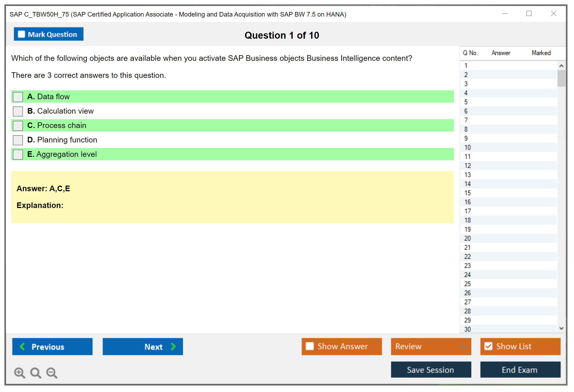Image resolution: width=574 pixels, height=392 pixels.
Task: Click the zoom in magnifier icon
Action: [x=19, y=373]
